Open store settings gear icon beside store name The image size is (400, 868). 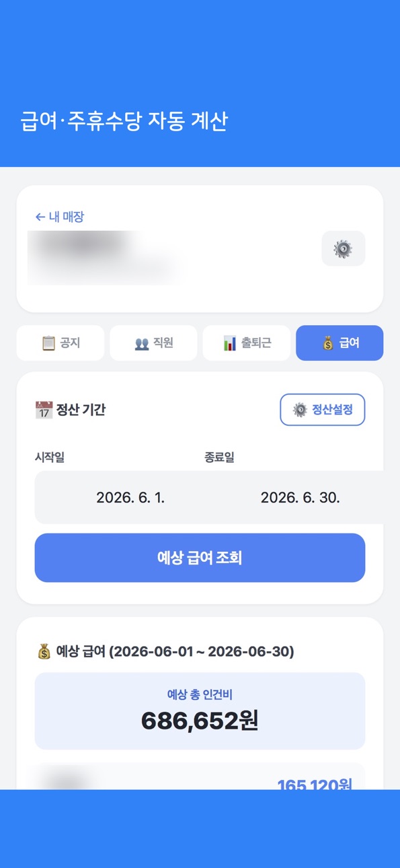tap(343, 248)
